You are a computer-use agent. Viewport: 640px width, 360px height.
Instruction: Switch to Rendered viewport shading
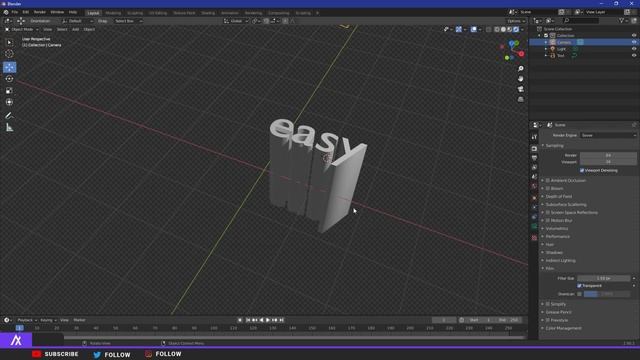click(516, 29)
